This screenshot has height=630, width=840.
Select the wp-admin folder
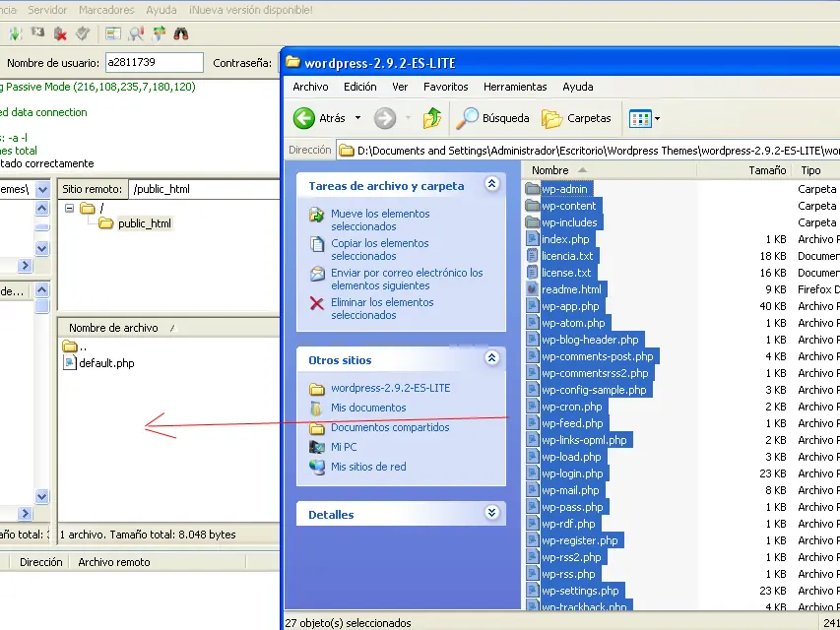point(564,189)
